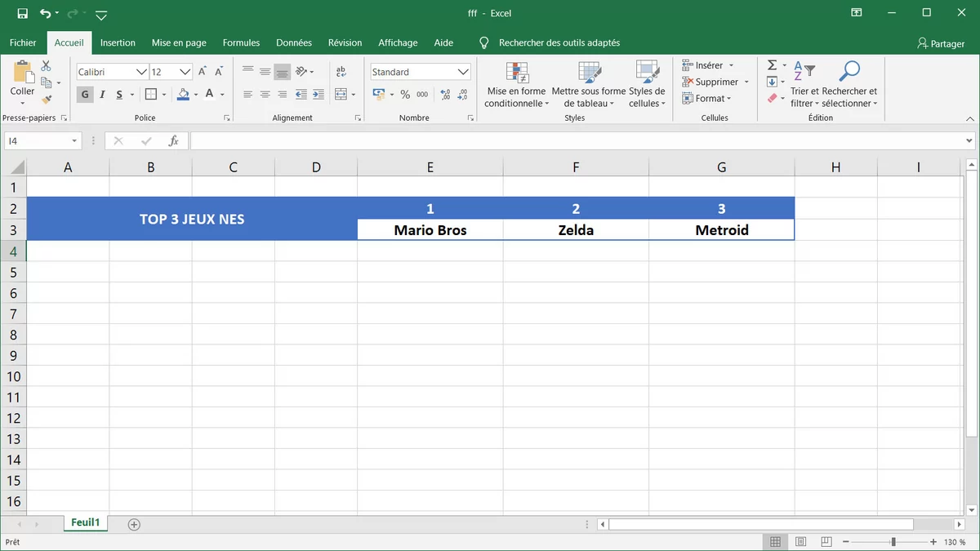Image resolution: width=980 pixels, height=551 pixels.
Task: Open the Calibri font name dropdown
Action: [x=141, y=72]
